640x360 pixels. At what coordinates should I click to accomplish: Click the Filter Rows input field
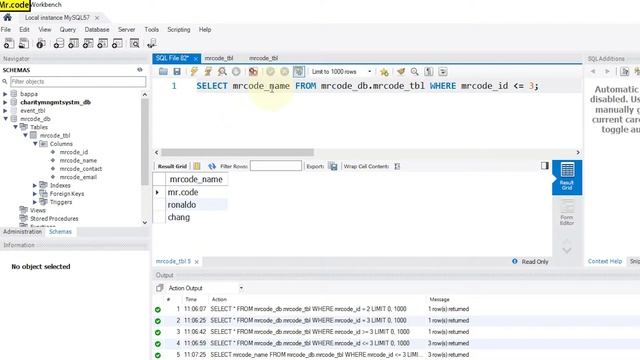tap(276, 166)
